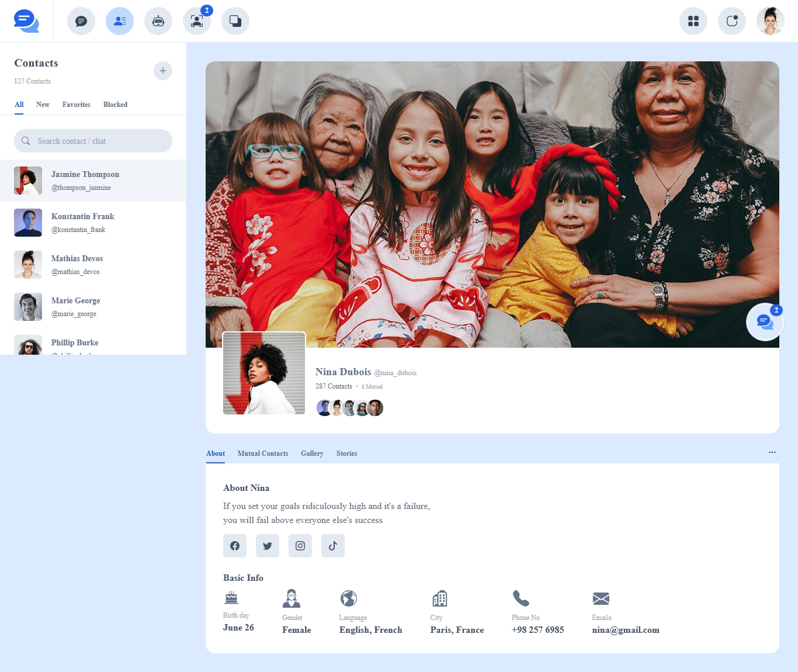Click phone number +98 257 6985
This screenshot has width=798, height=672.
[538, 630]
